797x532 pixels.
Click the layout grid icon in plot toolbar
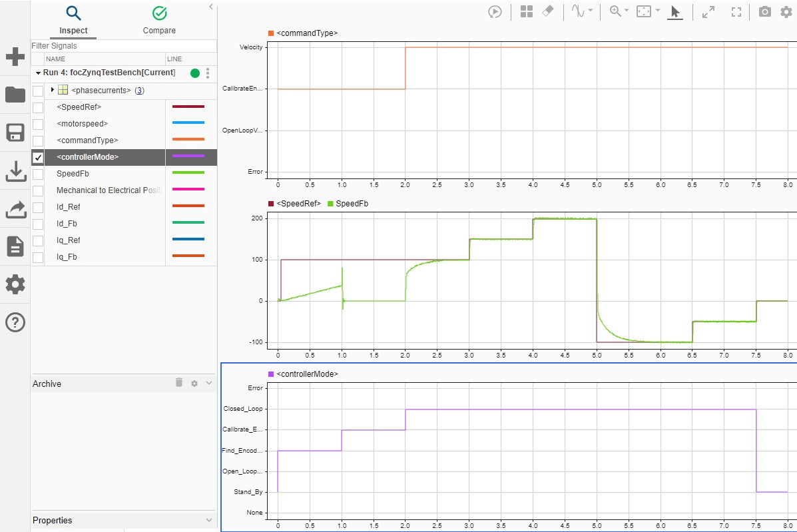527,12
